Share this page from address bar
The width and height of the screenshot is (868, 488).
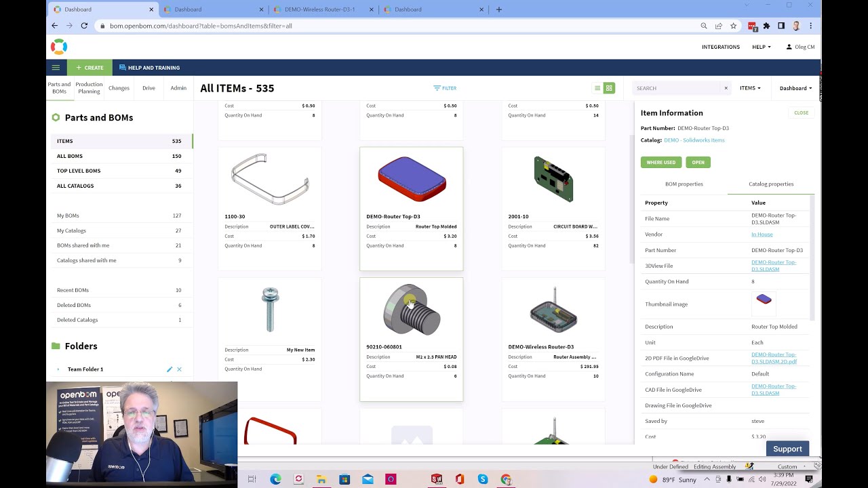click(718, 26)
